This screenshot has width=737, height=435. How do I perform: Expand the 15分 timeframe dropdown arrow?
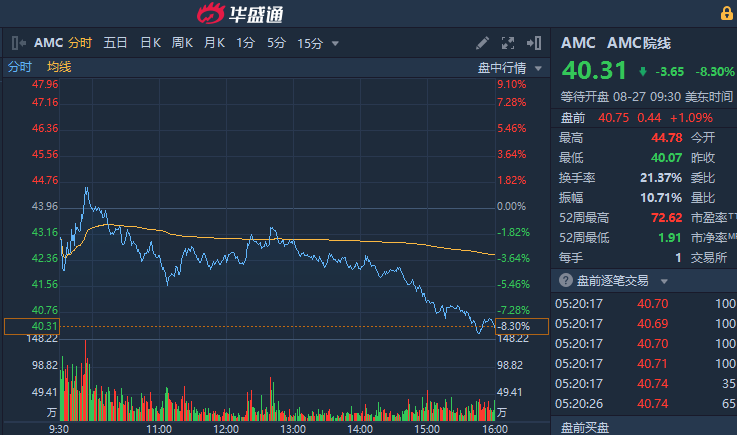(x=335, y=43)
